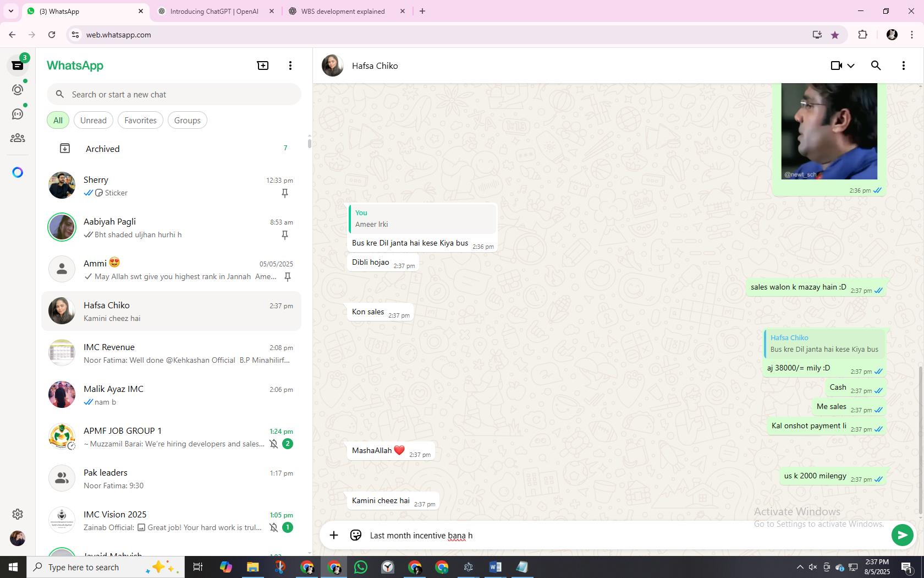Open the WhatsApp app in the taskbar

coord(361,567)
